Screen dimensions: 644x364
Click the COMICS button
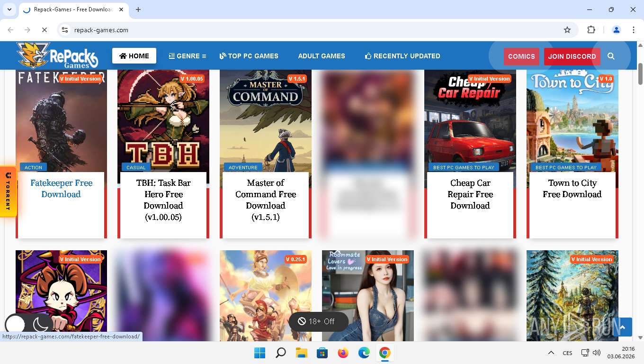click(521, 56)
